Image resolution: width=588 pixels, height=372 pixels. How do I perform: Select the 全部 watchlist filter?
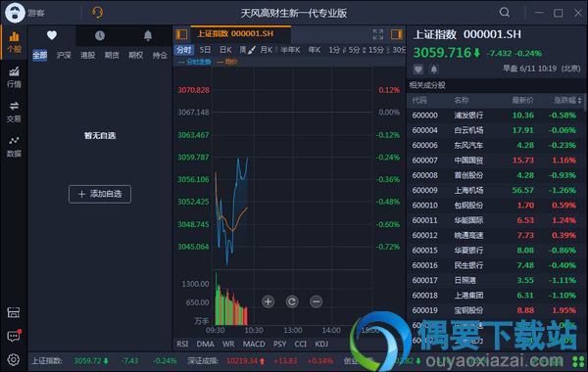pyautogui.click(x=40, y=56)
